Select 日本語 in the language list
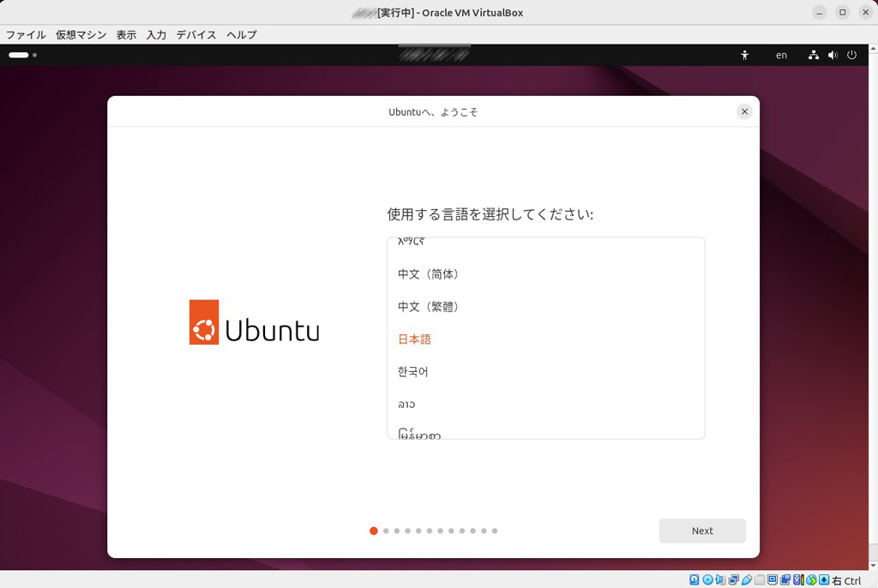The height and width of the screenshot is (588, 878). [x=546, y=339]
